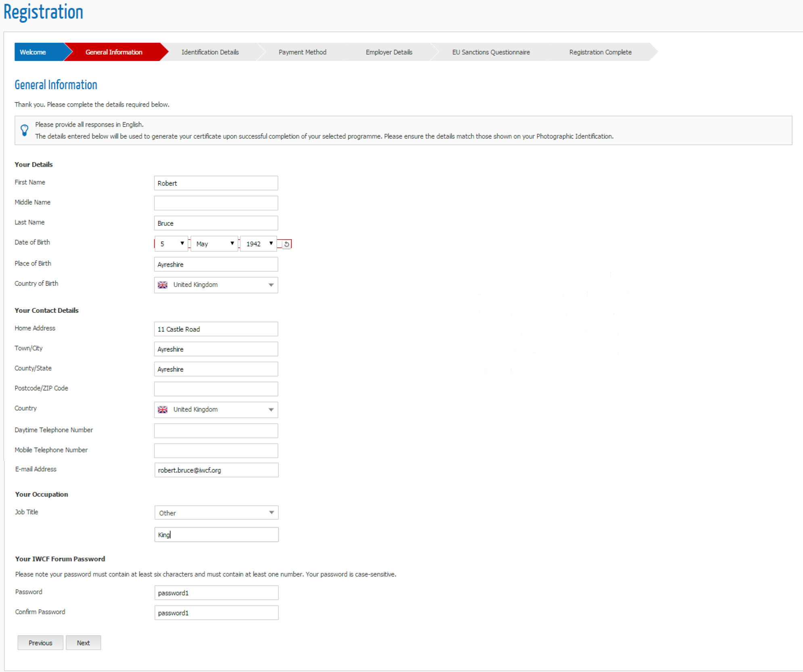Click the Confirm Password field
Viewport: 803px width, 672px height.
coord(216,613)
